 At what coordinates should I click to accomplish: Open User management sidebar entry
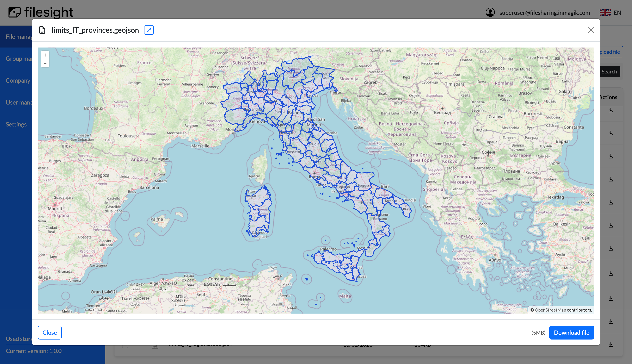pyautogui.click(x=19, y=102)
